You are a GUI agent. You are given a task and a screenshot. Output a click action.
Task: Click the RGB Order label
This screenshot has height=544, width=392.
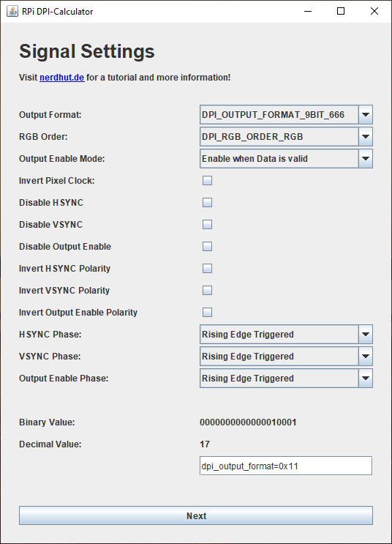click(x=43, y=137)
